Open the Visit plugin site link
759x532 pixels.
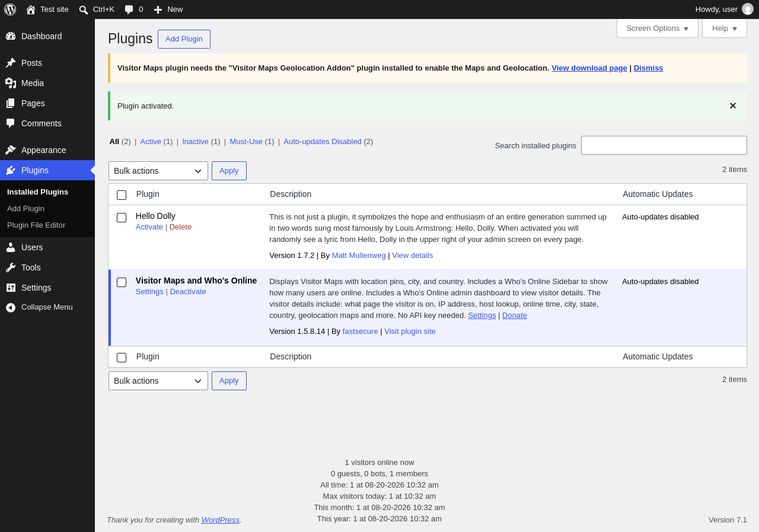[x=410, y=331]
